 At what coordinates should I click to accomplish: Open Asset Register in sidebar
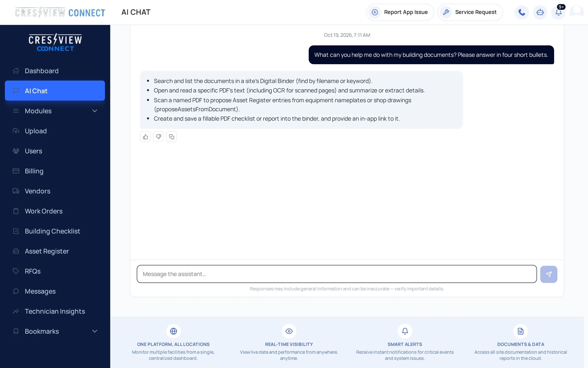pyautogui.click(x=55, y=251)
